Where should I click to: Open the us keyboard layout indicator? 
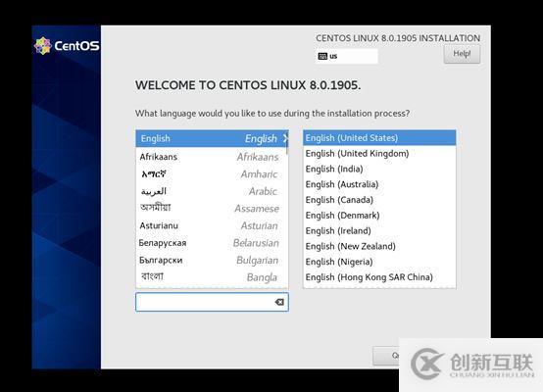coord(347,56)
